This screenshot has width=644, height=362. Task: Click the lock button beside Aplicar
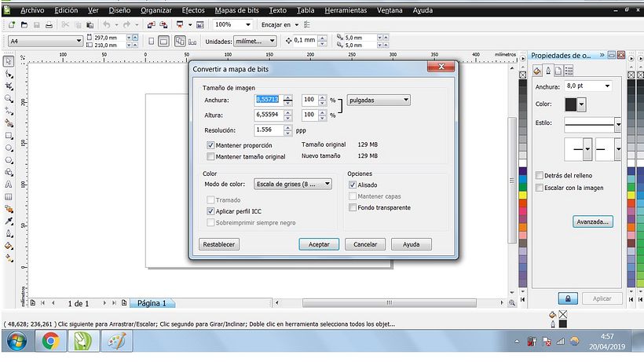click(568, 298)
